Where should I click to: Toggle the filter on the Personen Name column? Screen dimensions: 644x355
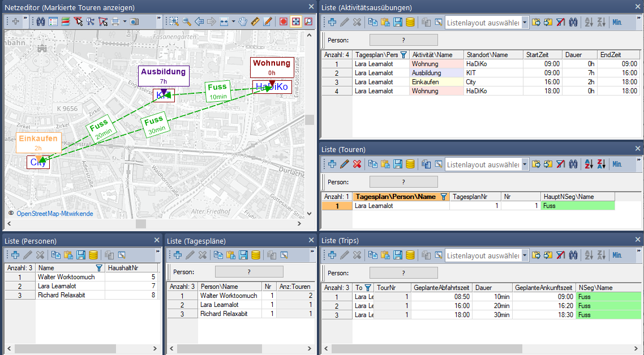coord(100,268)
